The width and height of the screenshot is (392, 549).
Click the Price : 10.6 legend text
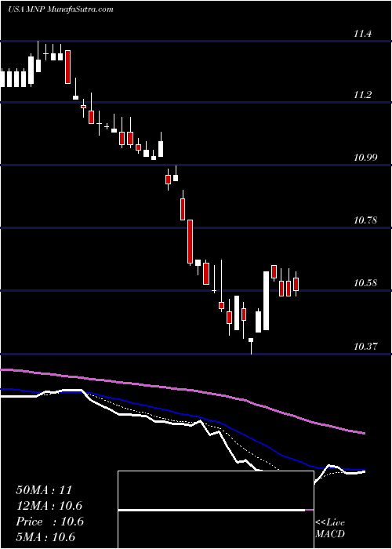point(49,522)
